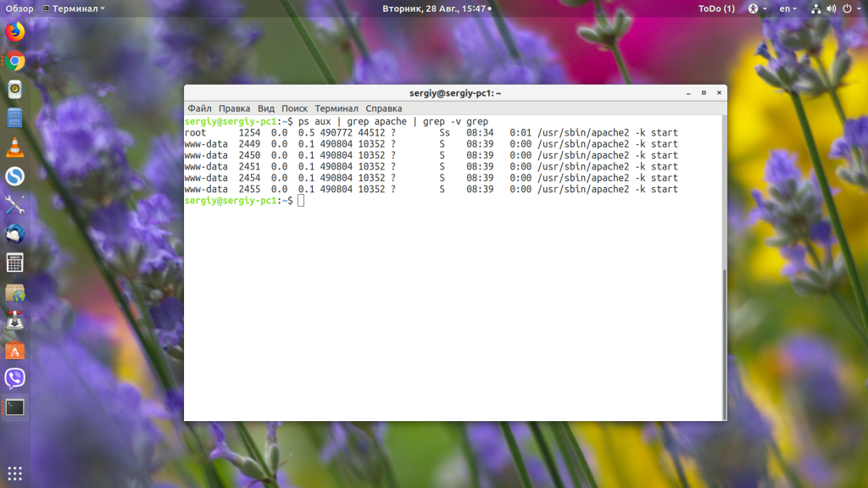Viewport: 868px width, 488px height.
Task: Open the Файл menu in terminal
Action: tap(199, 108)
